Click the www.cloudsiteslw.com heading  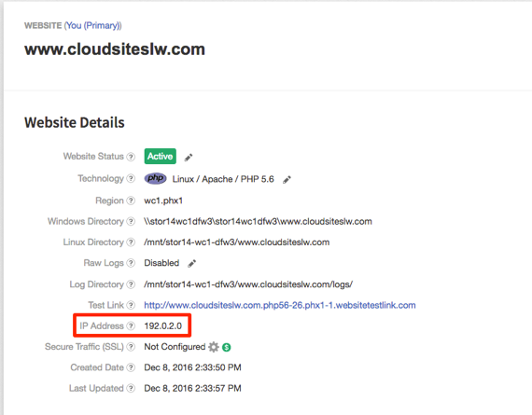[x=115, y=49]
